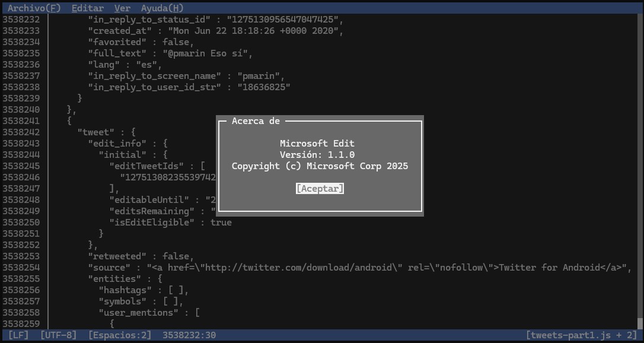644x343 pixels.
Task: Open the Archivo menu
Action: click(34, 8)
